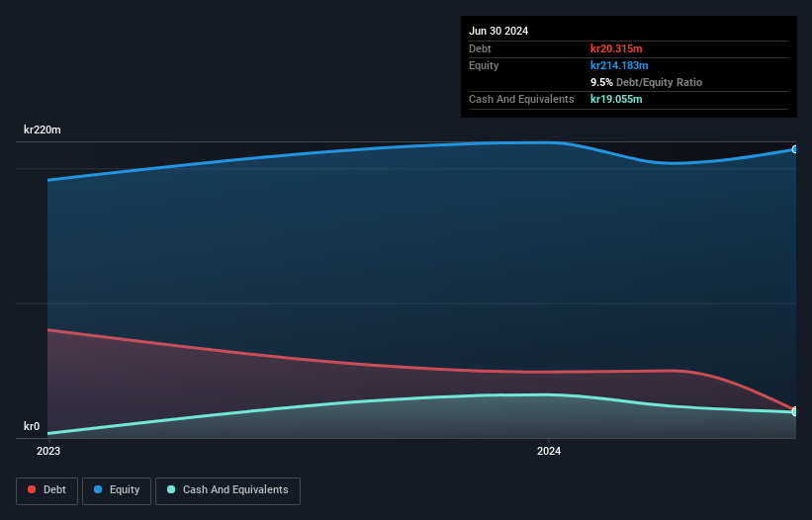The image size is (812, 520).
Task: Click the blue Equity legend dot
Action: click(98, 489)
